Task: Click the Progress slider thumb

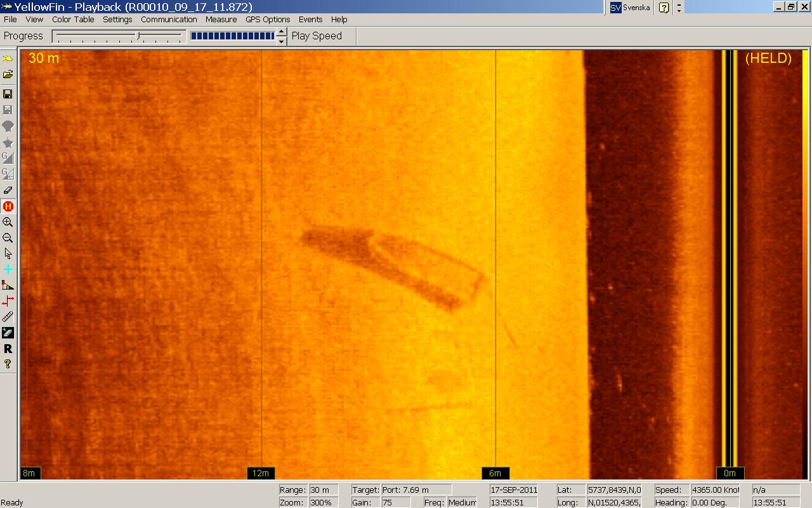Action: [x=138, y=36]
